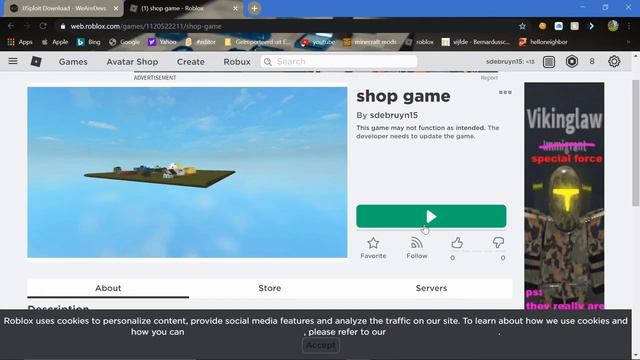Screen dimensions: 640x360
Task: Show more bookmarks with chevron
Action: pyautogui.click(x=628, y=42)
